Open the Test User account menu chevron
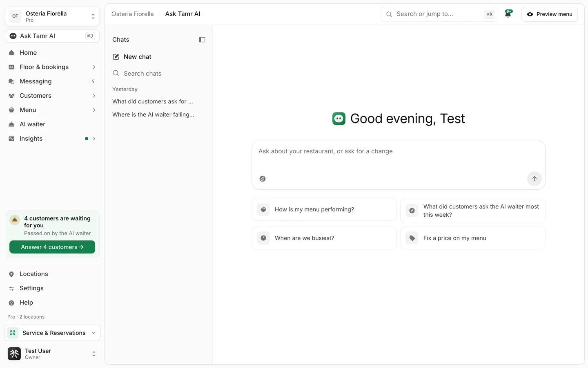 [x=94, y=354]
